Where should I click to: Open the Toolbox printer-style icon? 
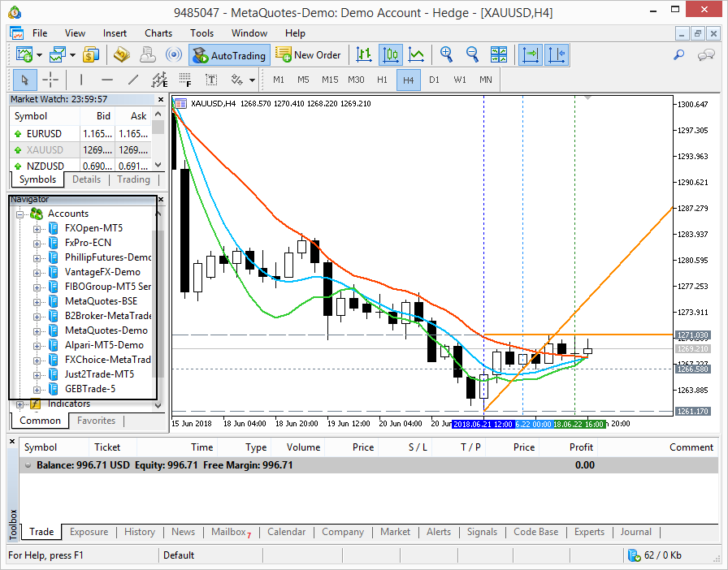tap(148, 55)
